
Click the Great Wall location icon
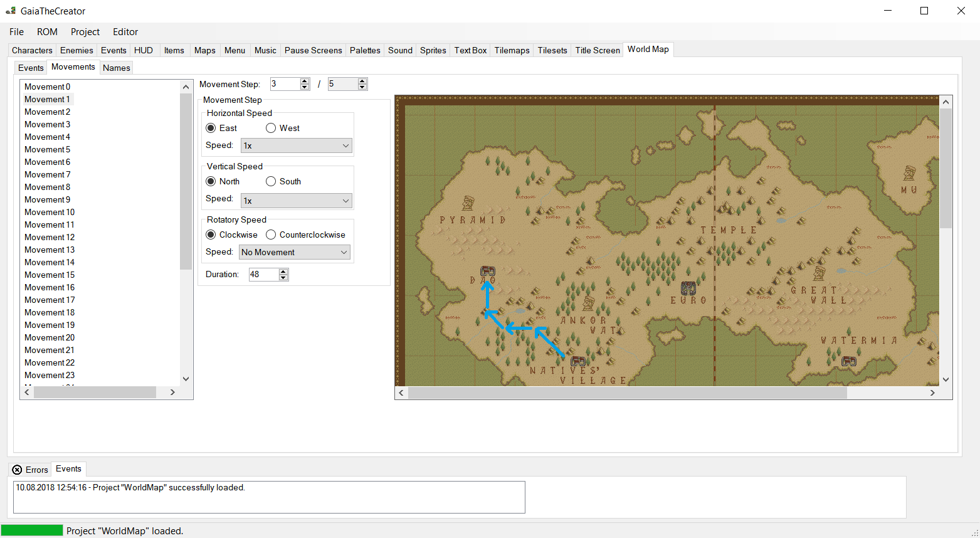pos(820,273)
